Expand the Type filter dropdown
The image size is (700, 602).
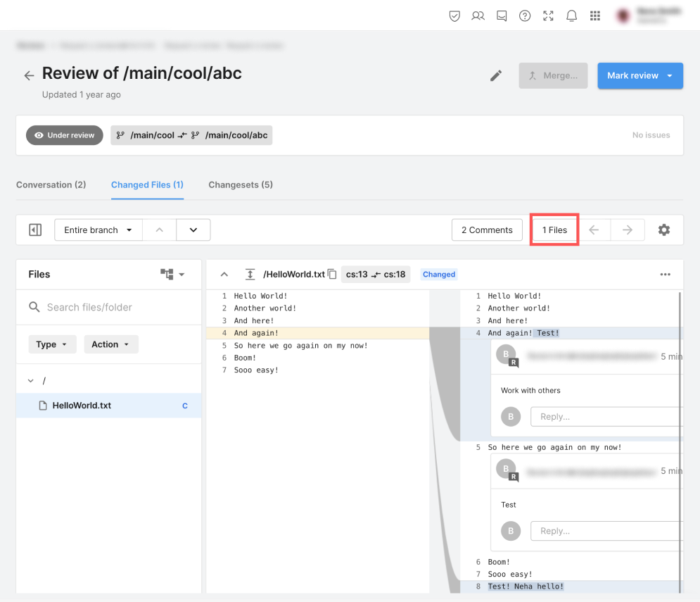[x=52, y=344]
